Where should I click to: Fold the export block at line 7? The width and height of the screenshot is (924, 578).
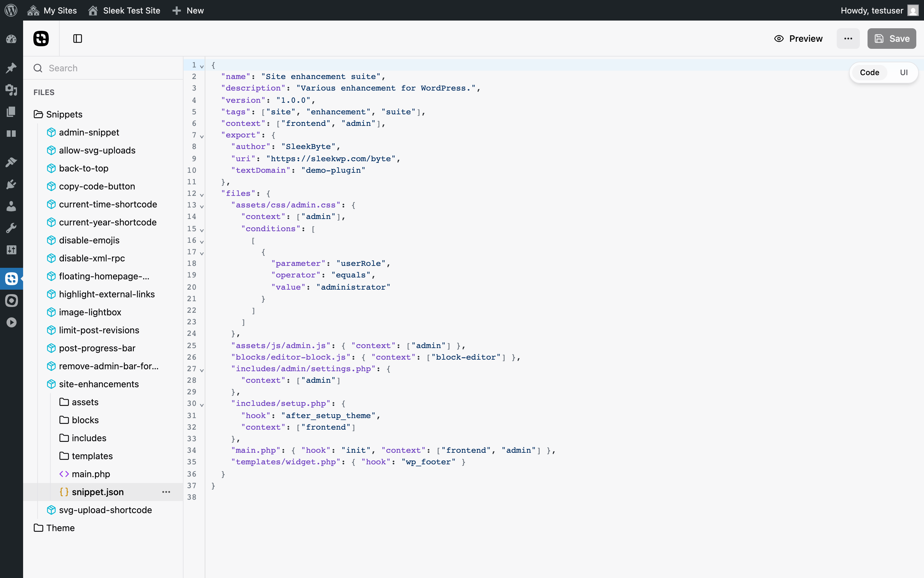pyautogui.click(x=202, y=136)
